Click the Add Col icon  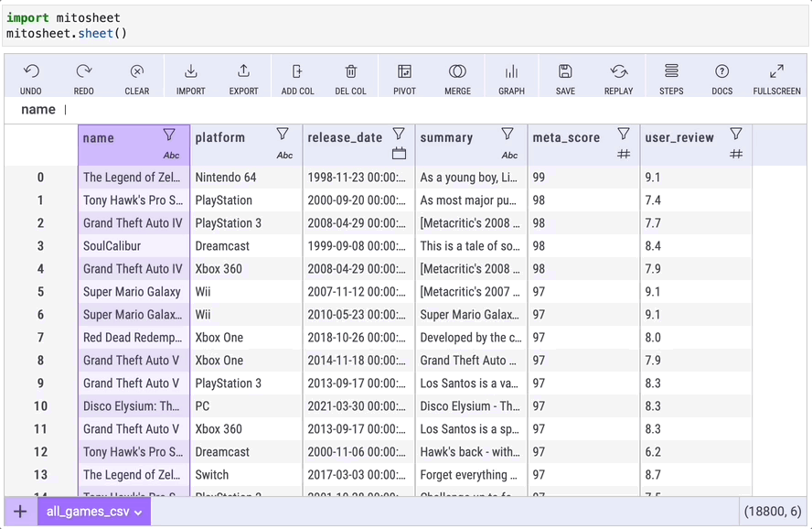click(x=296, y=77)
